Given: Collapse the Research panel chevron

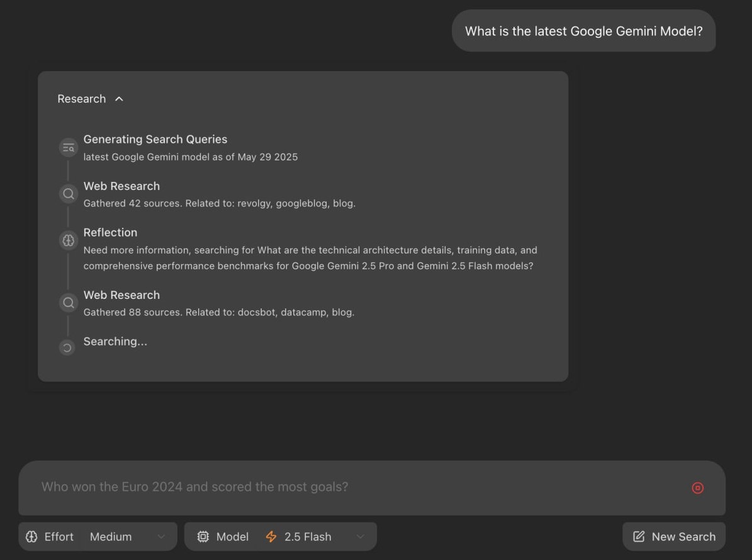Looking at the screenshot, I should 119,99.
